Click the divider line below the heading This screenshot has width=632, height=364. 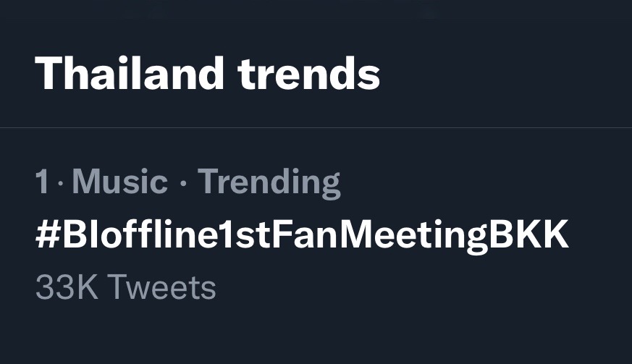click(x=316, y=127)
